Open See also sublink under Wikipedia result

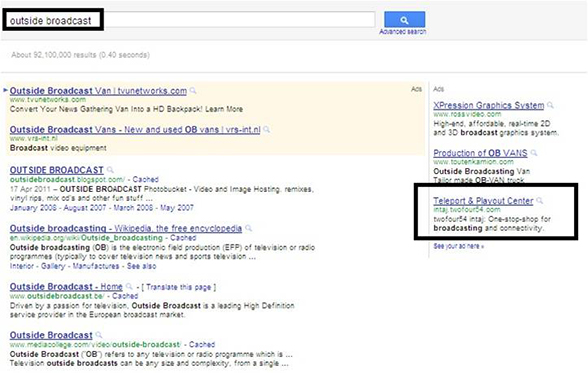(141, 266)
